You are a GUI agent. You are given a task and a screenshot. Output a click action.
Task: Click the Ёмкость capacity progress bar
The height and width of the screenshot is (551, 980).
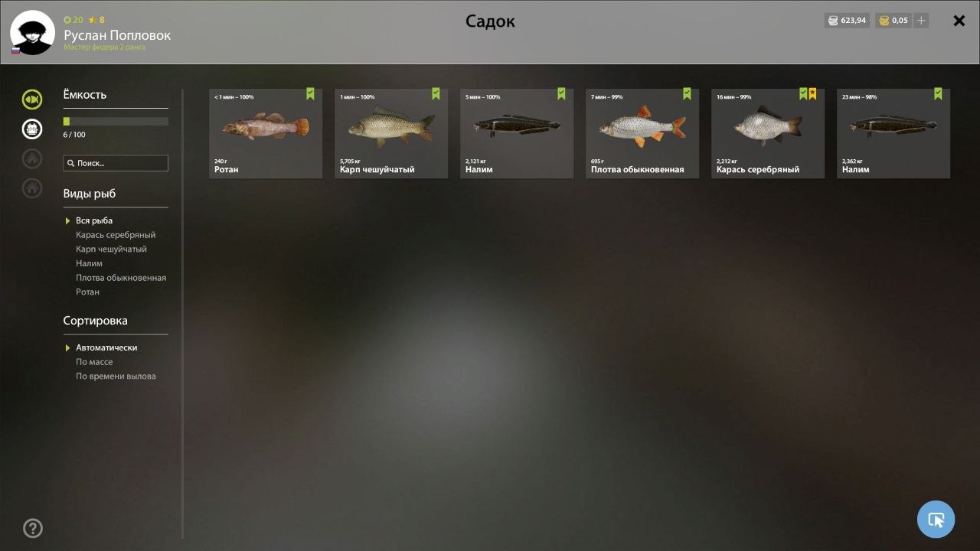[116, 121]
